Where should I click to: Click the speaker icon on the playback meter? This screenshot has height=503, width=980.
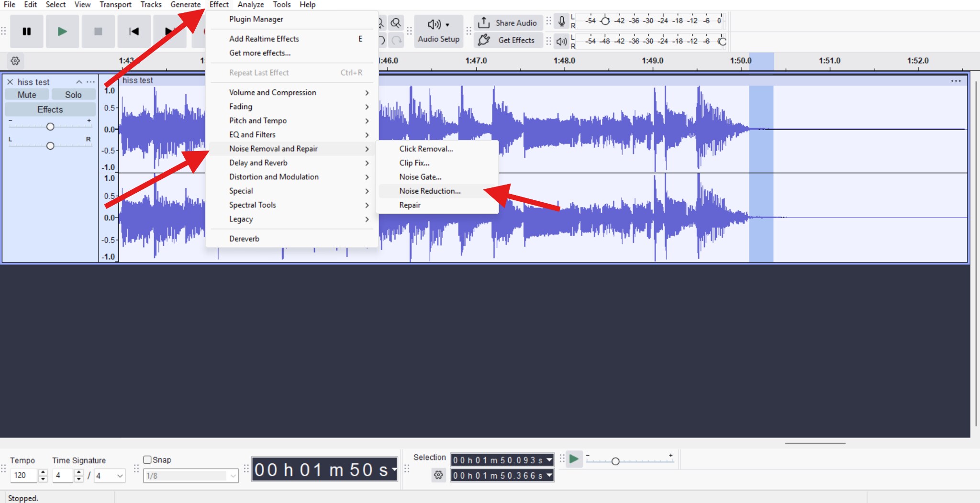(x=560, y=41)
